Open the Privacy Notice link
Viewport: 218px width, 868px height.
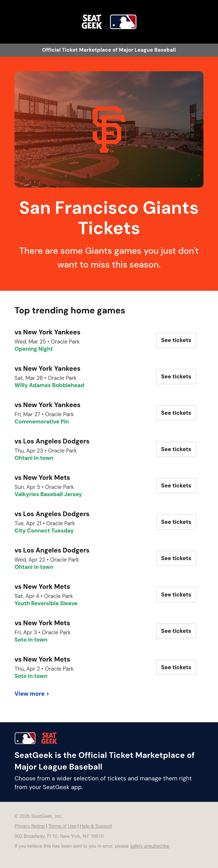pyautogui.click(x=30, y=826)
